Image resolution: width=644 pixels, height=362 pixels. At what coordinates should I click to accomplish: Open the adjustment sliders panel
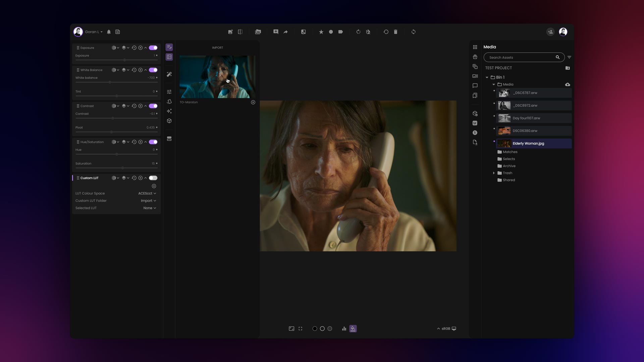pyautogui.click(x=169, y=92)
